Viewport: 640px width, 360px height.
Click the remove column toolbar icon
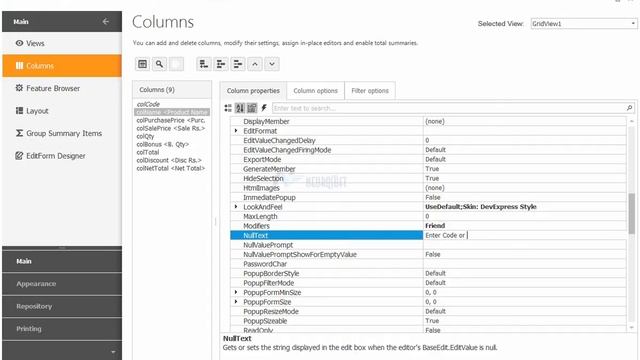pos(238,64)
